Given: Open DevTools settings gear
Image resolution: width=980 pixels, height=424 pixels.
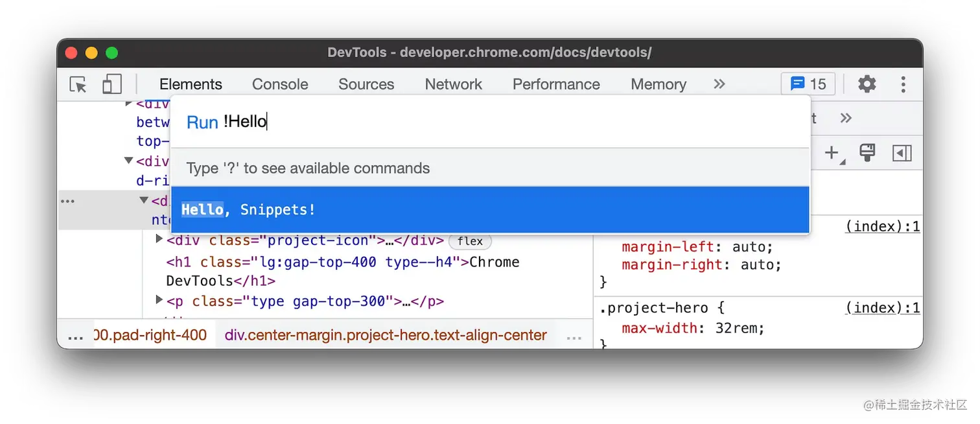Looking at the screenshot, I should tap(867, 84).
